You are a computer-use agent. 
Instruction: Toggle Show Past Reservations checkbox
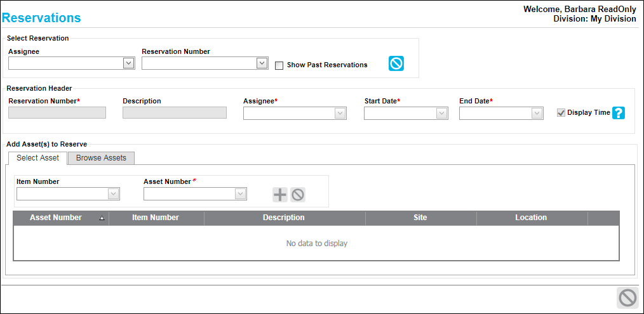click(279, 65)
